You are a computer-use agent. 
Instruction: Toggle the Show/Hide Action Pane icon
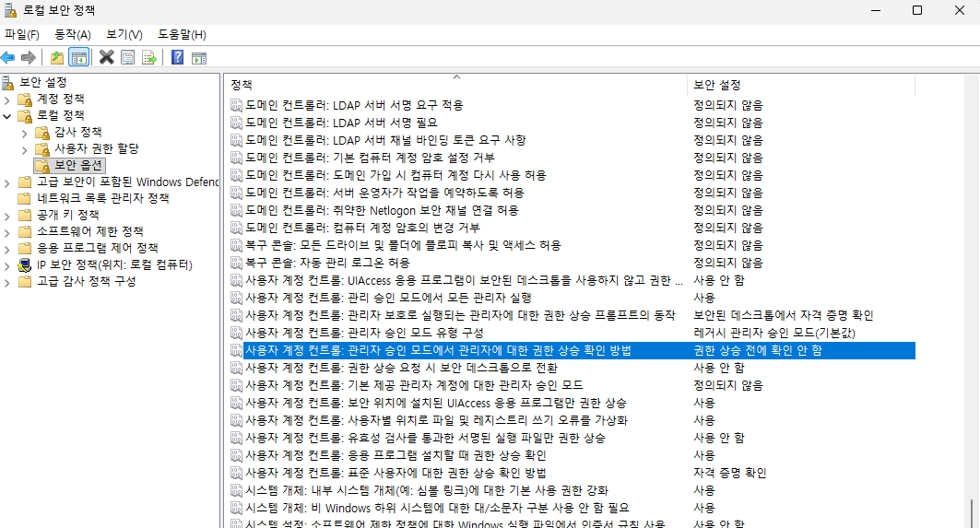pyautogui.click(x=198, y=57)
